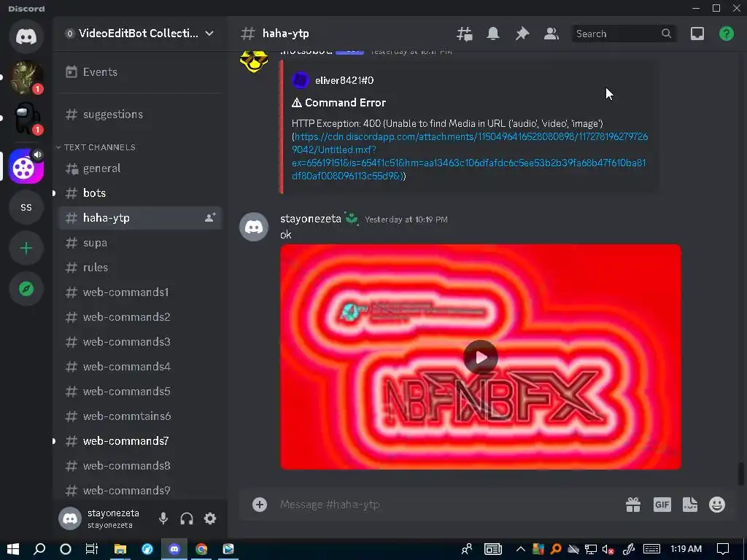Open threads icon in channel header
Image resolution: width=747 pixels, height=560 pixels.
pos(465,34)
